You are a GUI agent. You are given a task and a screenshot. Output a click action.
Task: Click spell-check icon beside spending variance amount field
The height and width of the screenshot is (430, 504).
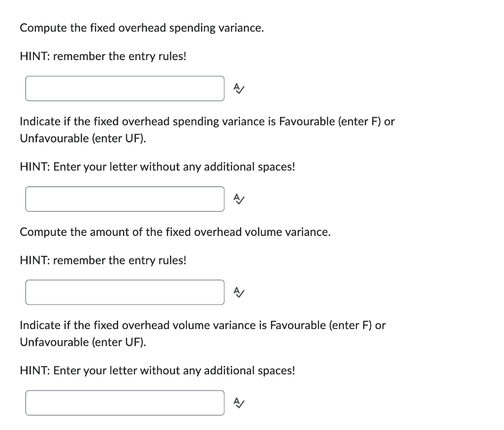[239, 89]
